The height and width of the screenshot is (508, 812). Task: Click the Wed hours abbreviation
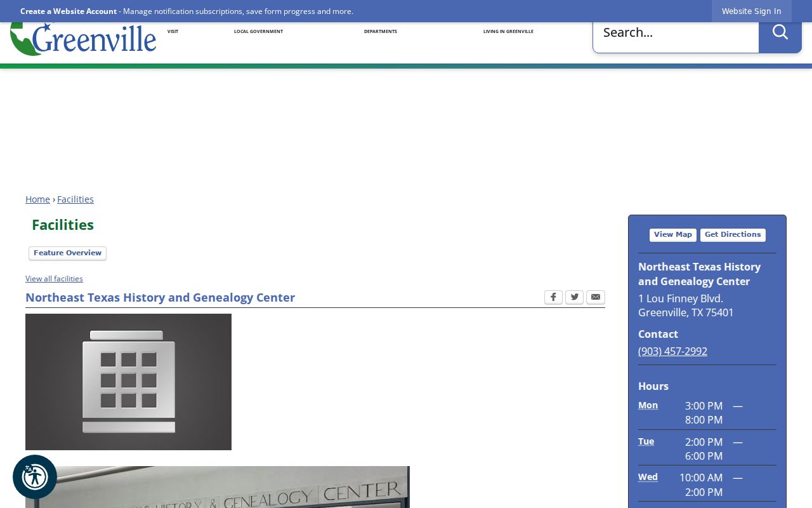[648, 477]
